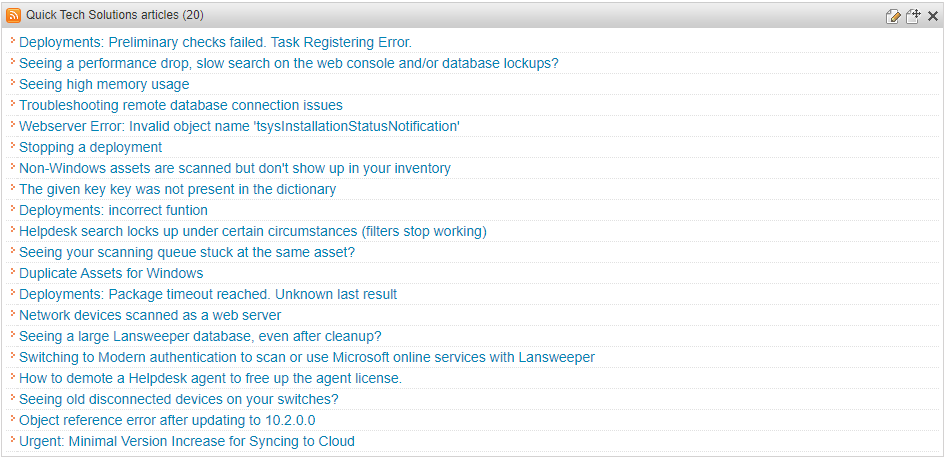Screen dimensions: 946x463
Task: Open 'Network devices scanned as a web server'
Action: click(150, 315)
